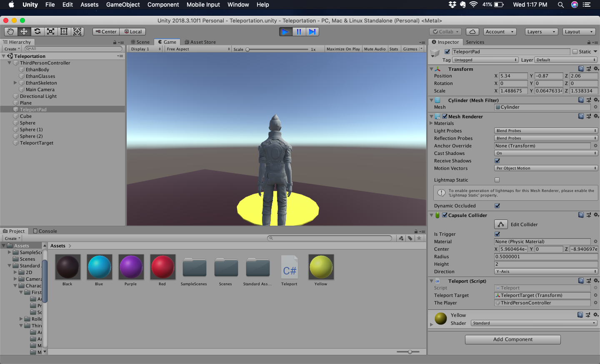Switch to the Console tab
The height and width of the screenshot is (364, 600).
[45, 231]
